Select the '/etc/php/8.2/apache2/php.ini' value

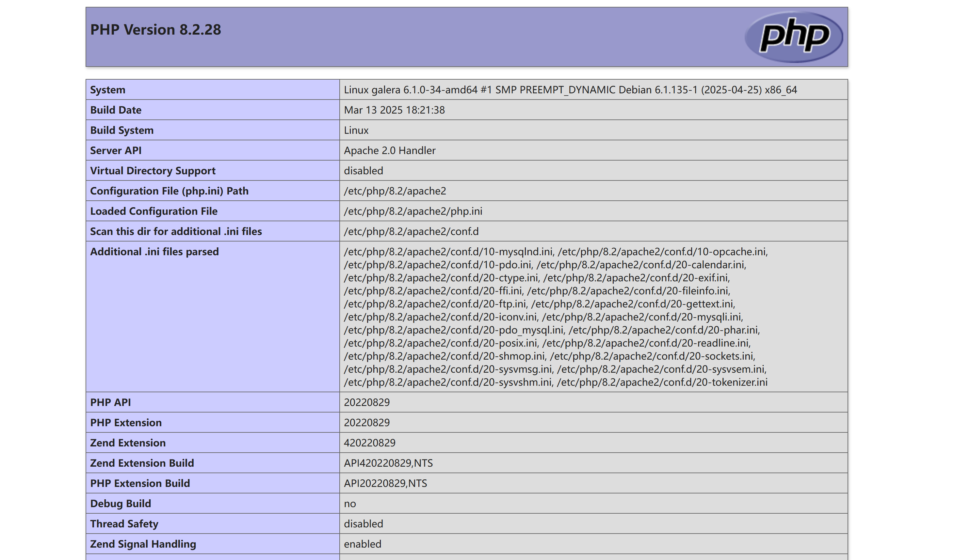[413, 211]
